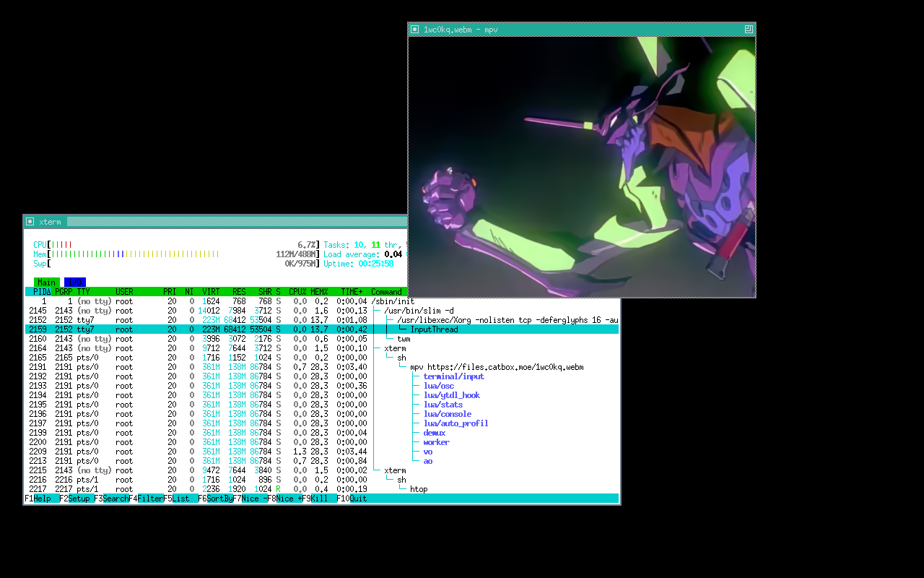Select the lua/console thread

click(323, 414)
